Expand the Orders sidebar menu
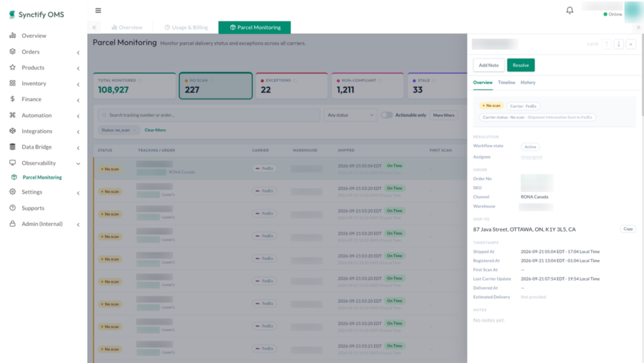 (78, 53)
